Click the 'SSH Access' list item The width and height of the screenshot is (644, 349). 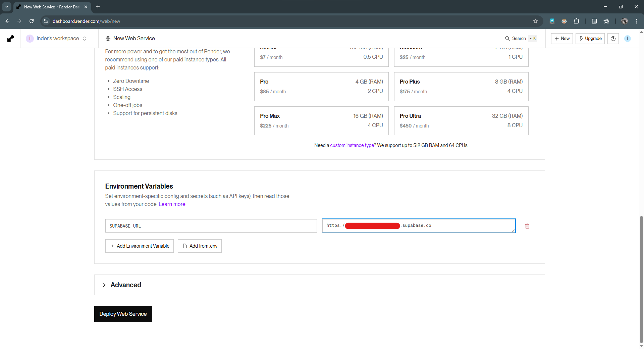pos(127,89)
